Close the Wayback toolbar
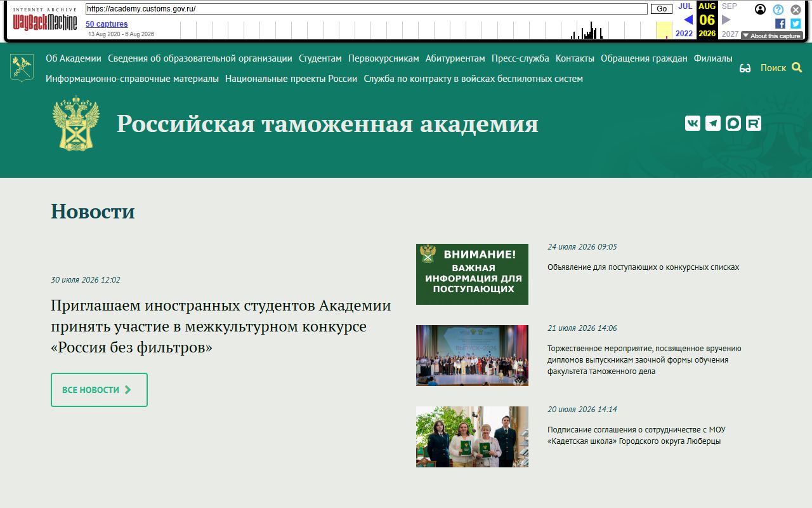Screen dimensions: 812x508 pyautogui.click(x=796, y=10)
